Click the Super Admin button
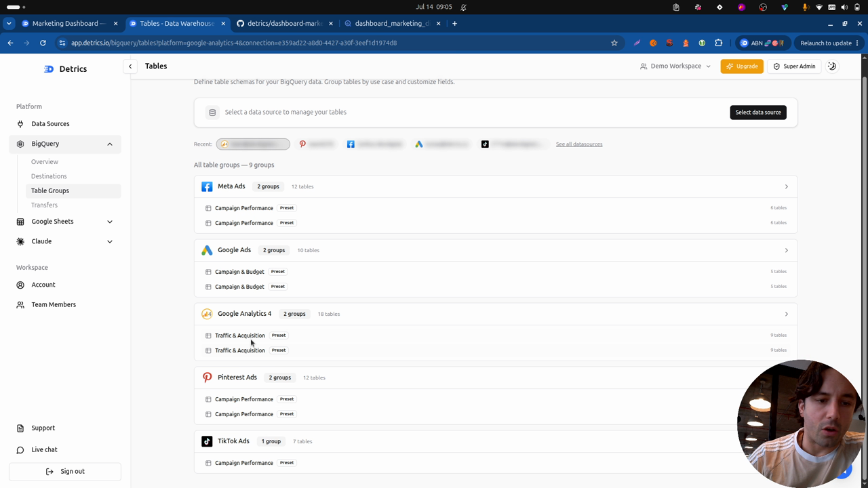 (794, 66)
